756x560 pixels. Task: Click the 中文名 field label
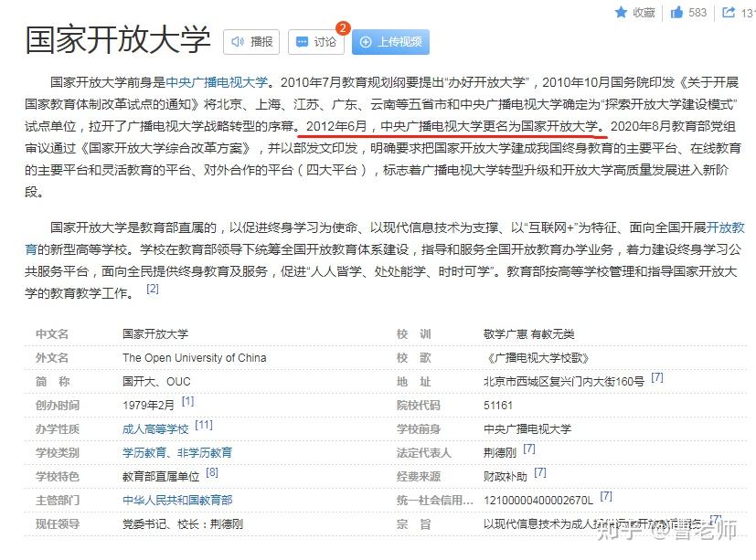pos(52,334)
